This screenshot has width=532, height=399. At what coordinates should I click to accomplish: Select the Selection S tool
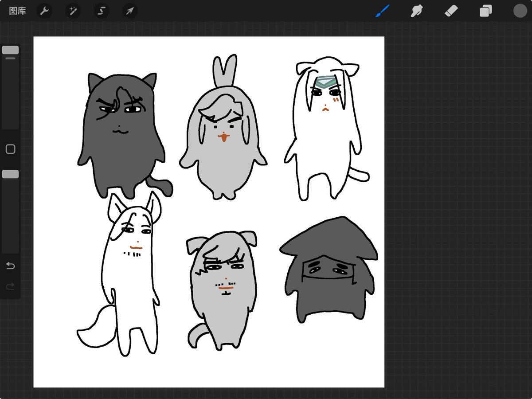click(x=102, y=11)
